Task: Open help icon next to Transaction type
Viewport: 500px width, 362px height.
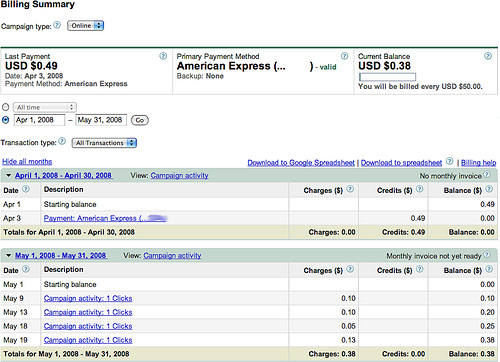Action: click(62, 141)
